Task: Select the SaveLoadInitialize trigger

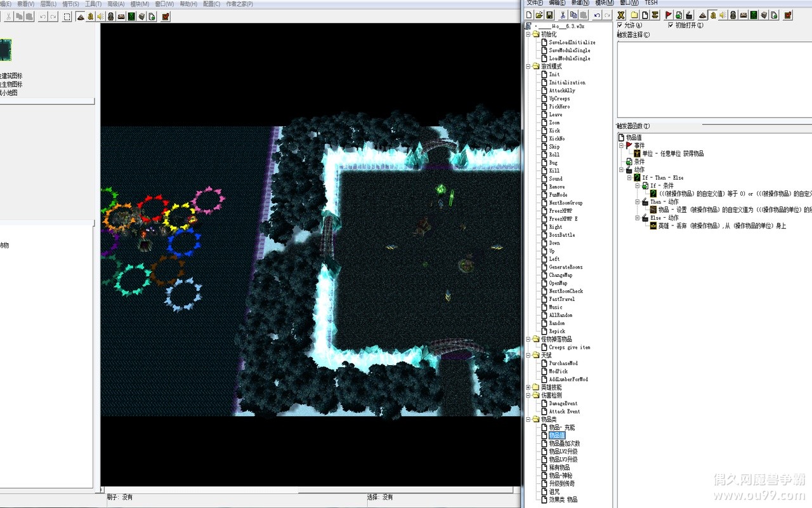Action: tap(572, 43)
